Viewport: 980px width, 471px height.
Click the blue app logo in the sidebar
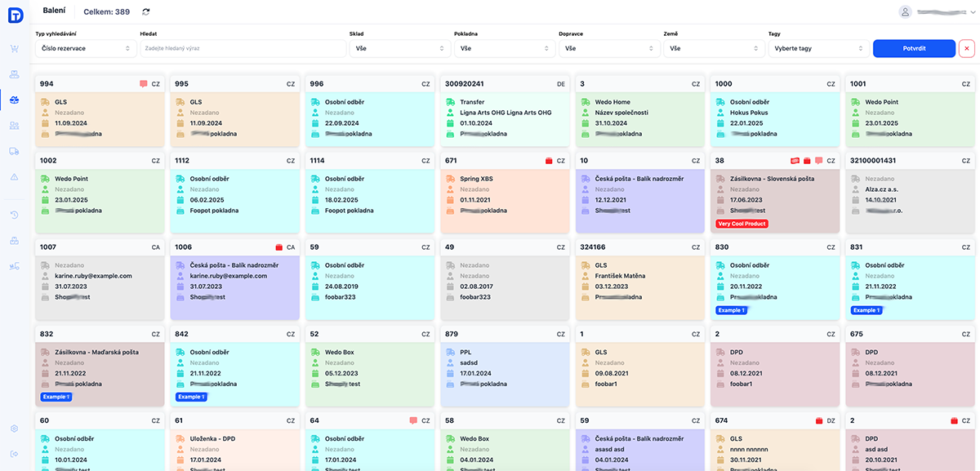pyautogui.click(x=15, y=14)
